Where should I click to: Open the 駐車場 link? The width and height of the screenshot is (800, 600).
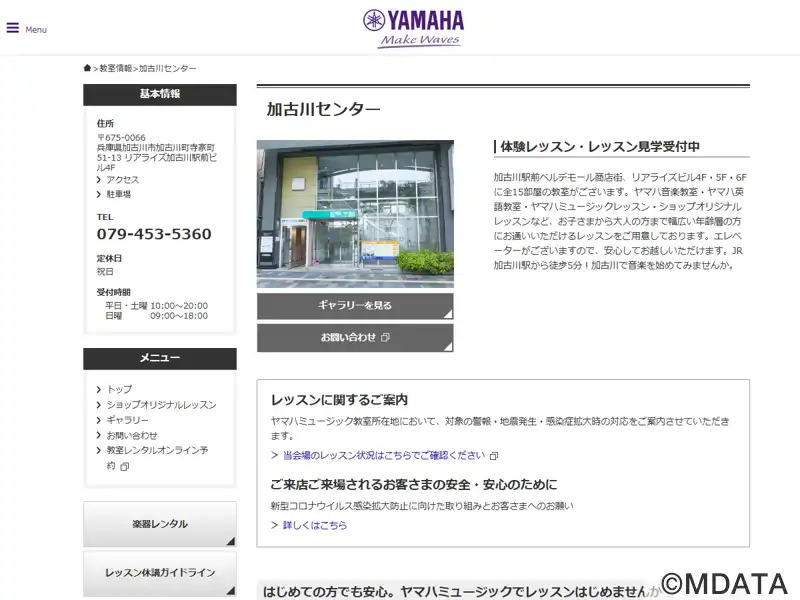click(x=119, y=194)
